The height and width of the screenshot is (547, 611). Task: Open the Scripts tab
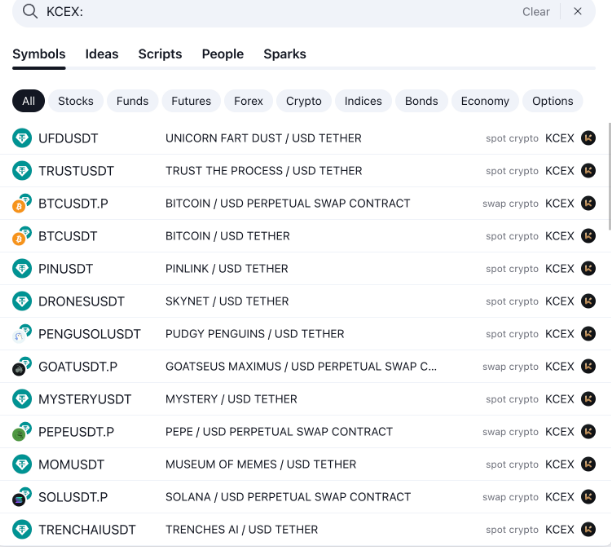click(x=160, y=54)
